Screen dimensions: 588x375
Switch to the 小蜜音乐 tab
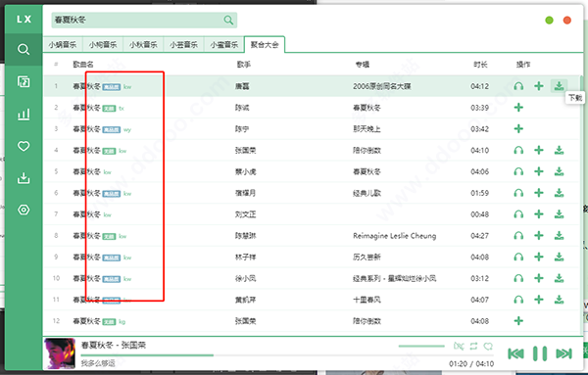pyautogui.click(x=223, y=45)
